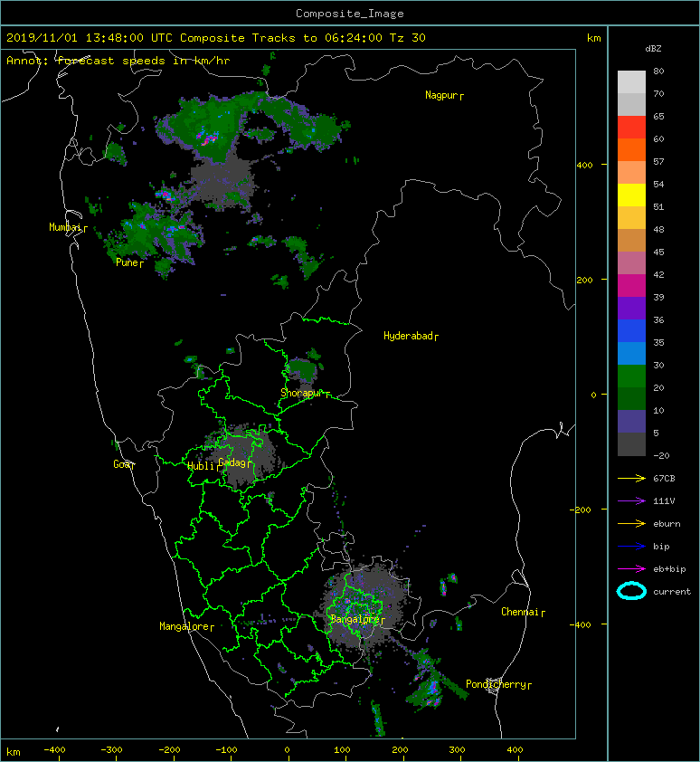Click the 57 value on the dBZ scale
Viewport: 700px width, 762px height.
pos(658,161)
